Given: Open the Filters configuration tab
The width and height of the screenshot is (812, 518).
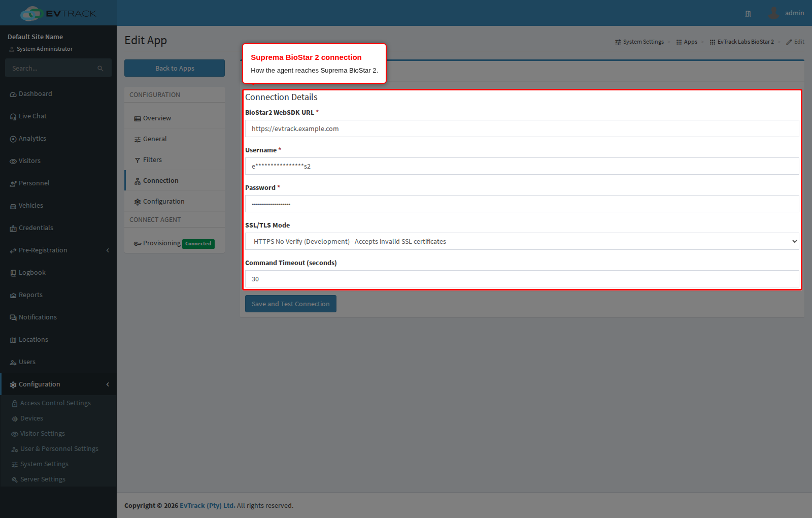Looking at the screenshot, I should [x=175, y=160].
